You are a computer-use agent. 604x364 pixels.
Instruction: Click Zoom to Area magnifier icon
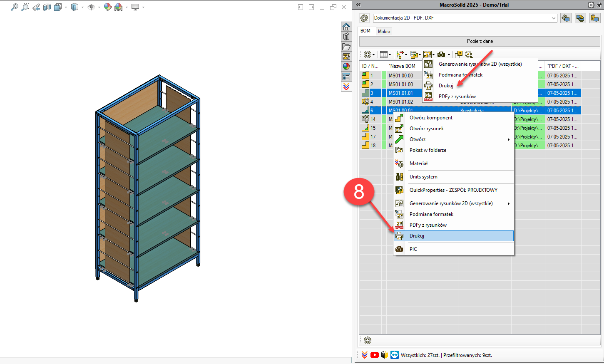click(x=25, y=7)
